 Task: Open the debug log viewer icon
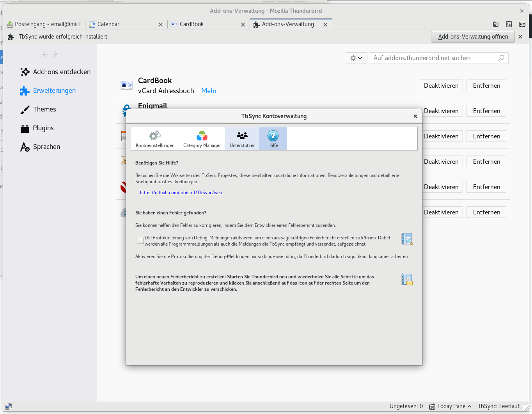407,239
